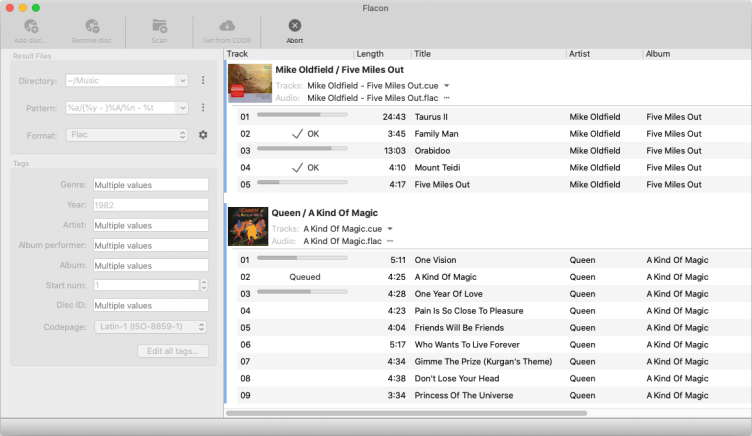
Task: Click Queen A Kind Of Magic album cover
Action: coord(248,227)
